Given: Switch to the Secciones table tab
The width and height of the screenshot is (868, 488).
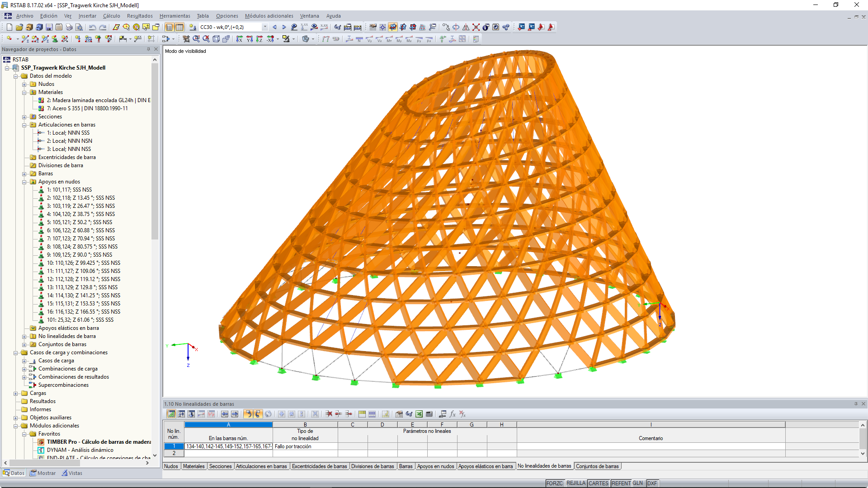Looking at the screenshot, I should point(220,466).
